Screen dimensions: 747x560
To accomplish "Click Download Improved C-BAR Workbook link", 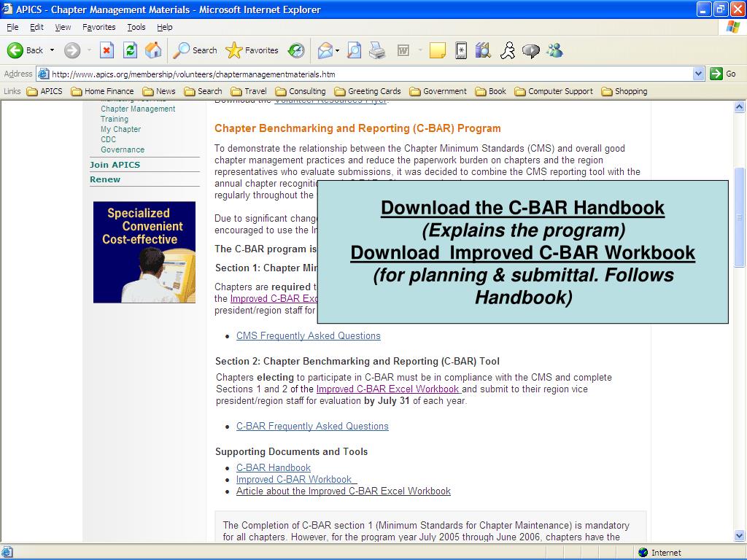I will [522, 252].
